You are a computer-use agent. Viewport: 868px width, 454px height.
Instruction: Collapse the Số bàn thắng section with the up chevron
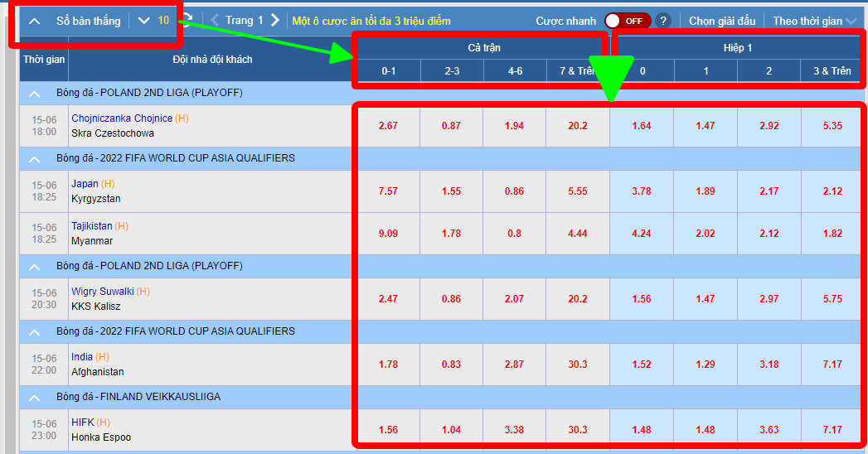(35, 22)
